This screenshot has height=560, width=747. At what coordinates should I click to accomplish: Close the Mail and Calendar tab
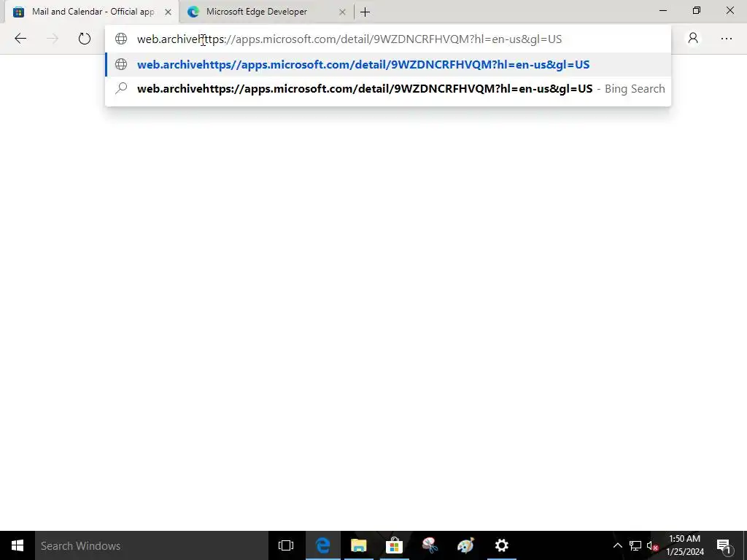168,12
